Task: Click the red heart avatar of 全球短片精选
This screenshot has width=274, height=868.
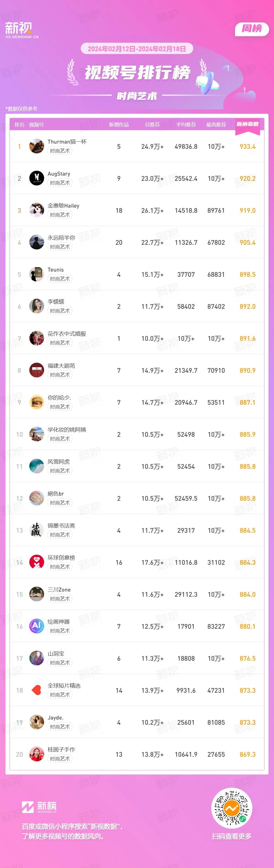Action: point(36,691)
